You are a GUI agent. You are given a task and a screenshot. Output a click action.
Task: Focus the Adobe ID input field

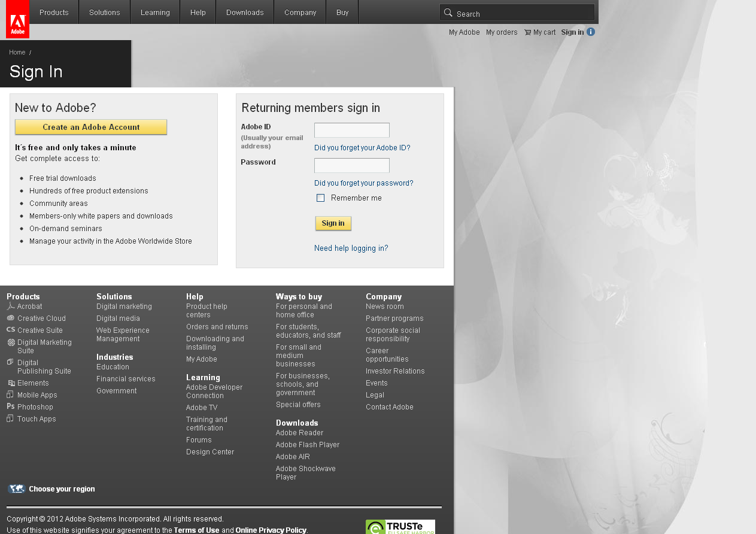tap(352, 130)
